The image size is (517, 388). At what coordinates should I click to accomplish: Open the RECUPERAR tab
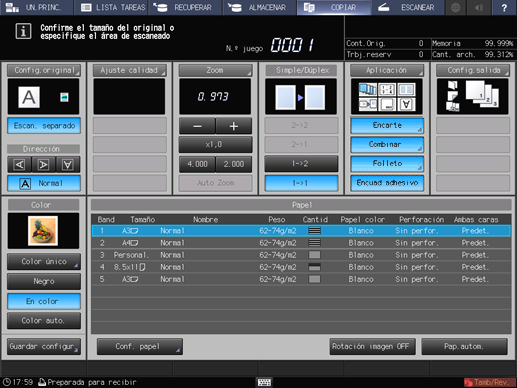(185, 7)
